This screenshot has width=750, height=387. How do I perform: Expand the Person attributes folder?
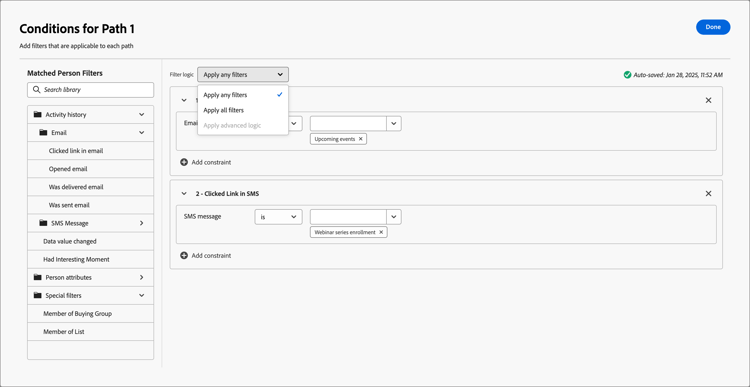(x=142, y=277)
